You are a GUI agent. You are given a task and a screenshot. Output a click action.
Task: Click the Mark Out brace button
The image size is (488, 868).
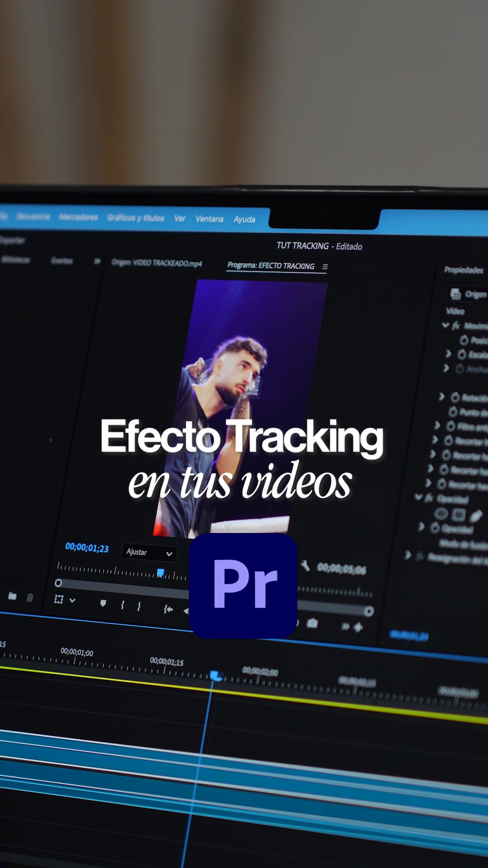click(139, 606)
